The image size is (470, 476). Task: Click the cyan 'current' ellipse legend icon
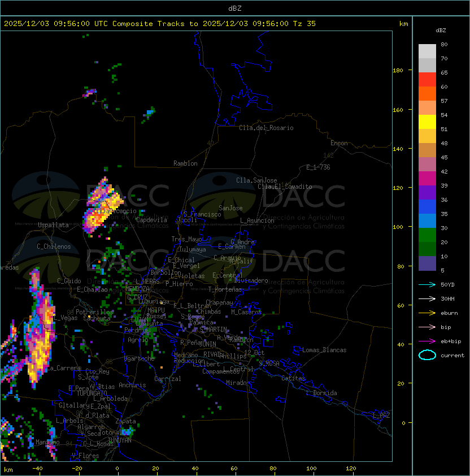click(x=427, y=355)
